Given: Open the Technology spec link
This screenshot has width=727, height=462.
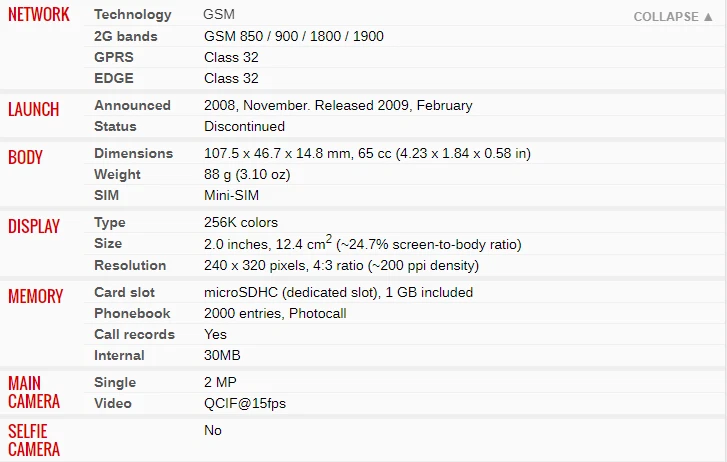Looking at the screenshot, I should pyautogui.click(x=133, y=15).
